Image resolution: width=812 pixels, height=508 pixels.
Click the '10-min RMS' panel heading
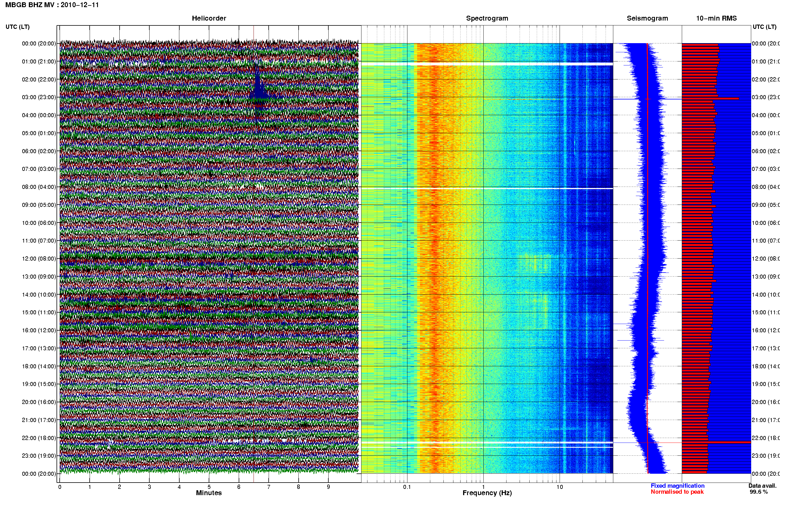tap(716, 18)
